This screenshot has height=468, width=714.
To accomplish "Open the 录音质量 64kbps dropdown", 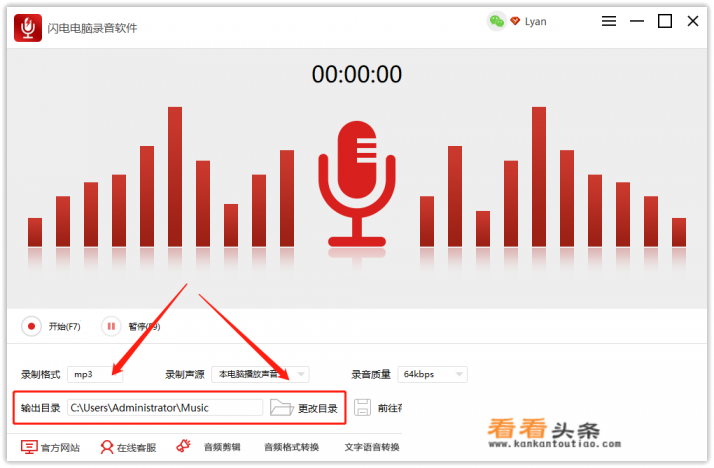I will [x=433, y=374].
